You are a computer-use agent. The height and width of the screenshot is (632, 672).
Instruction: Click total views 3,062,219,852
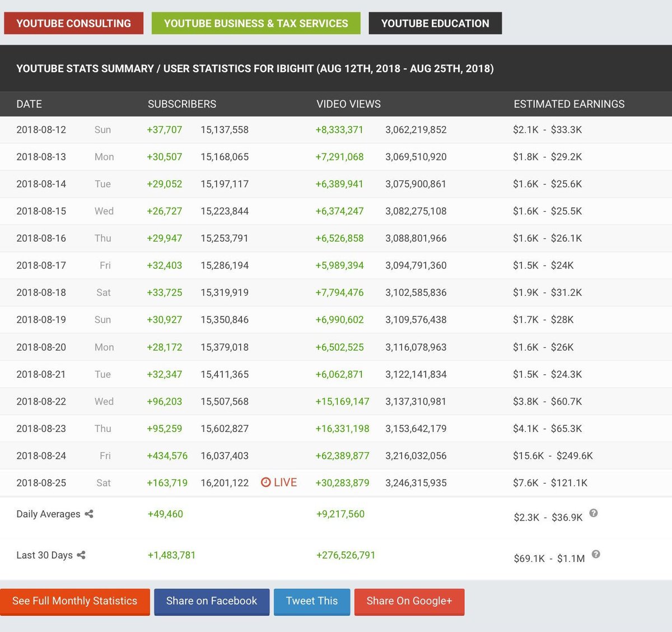point(416,130)
